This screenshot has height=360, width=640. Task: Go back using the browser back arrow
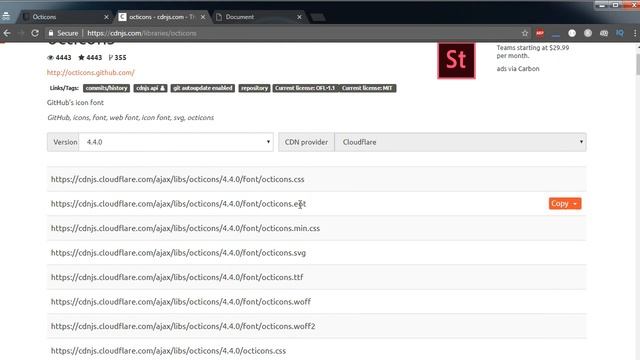tap(7, 33)
